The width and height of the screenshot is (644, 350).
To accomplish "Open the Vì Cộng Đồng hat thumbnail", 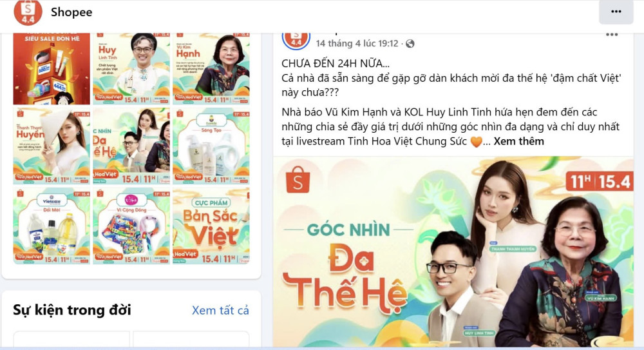I will [131, 226].
